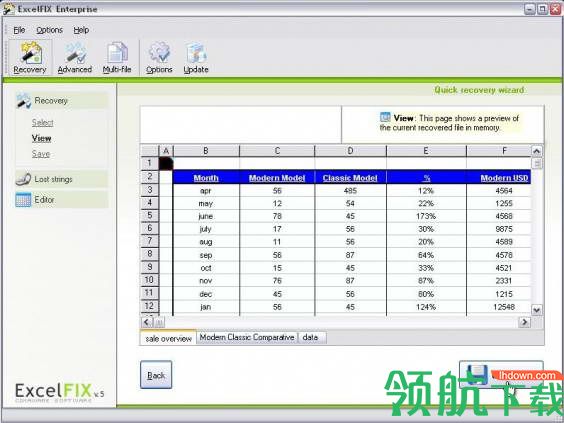Click the Back button
This screenshot has height=423, width=564.
[x=156, y=375]
